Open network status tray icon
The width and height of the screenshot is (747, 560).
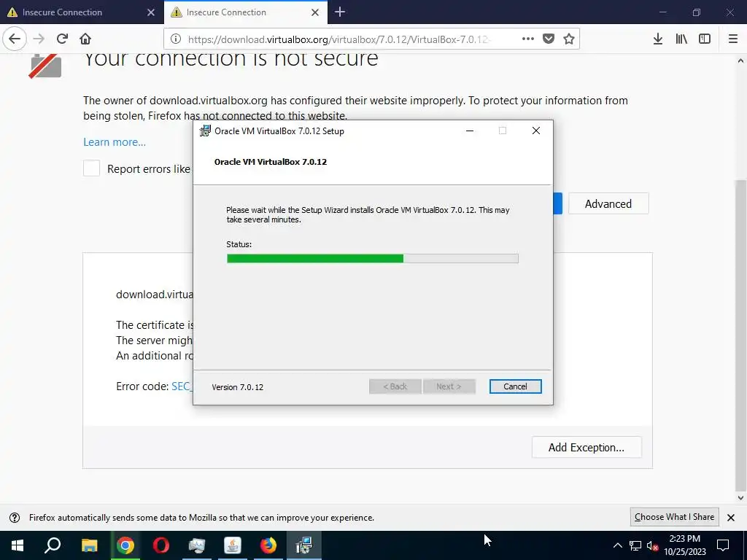click(635, 545)
